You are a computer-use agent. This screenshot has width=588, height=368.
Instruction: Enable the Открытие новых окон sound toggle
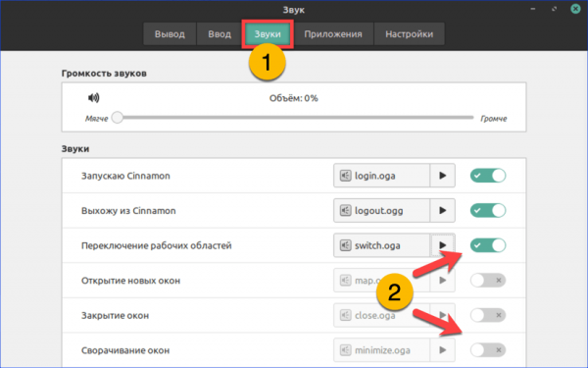click(x=488, y=280)
